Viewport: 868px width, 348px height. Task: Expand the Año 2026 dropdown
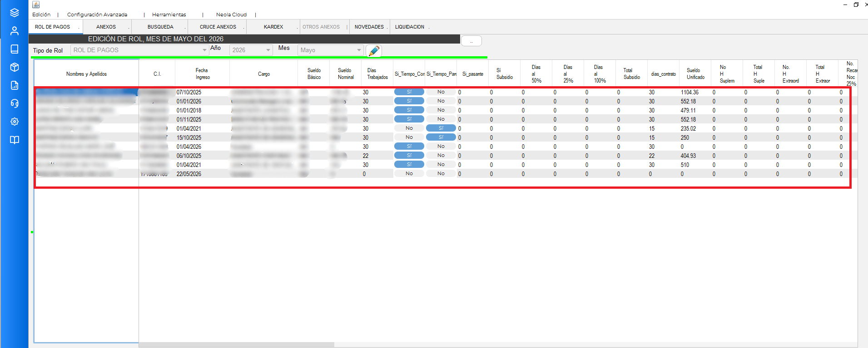pyautogui.click(x=251, y=50)
